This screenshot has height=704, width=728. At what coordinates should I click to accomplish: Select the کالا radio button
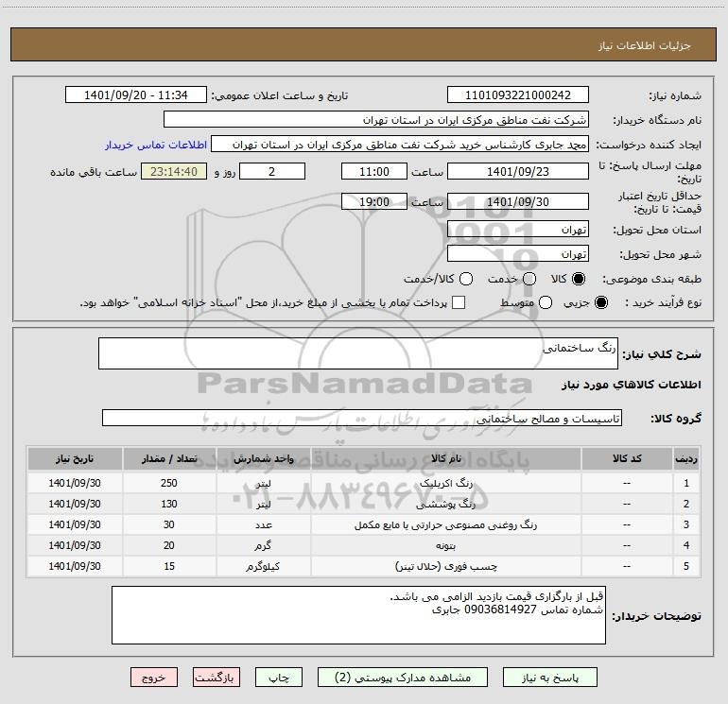coord(579,279)
